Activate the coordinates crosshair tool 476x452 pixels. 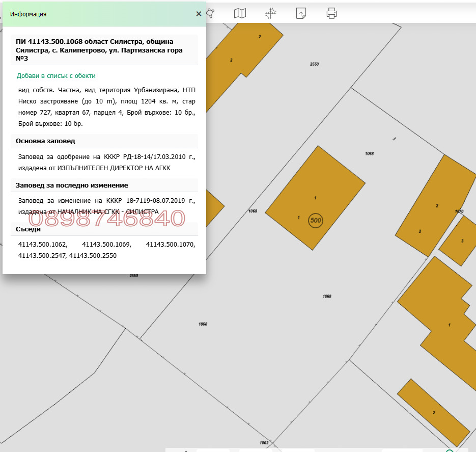(270, 13)
